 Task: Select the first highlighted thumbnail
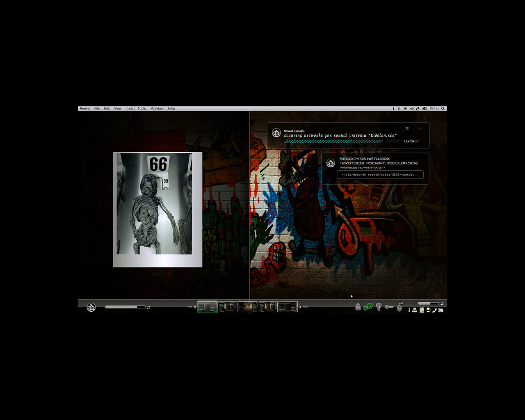pyautogui.click(x=207, y=307)
